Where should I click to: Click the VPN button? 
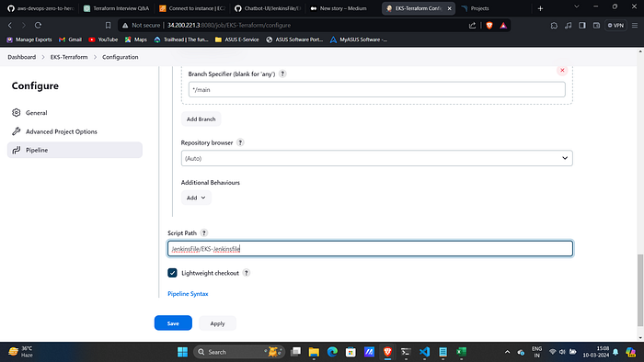click(x=615, y=26)
